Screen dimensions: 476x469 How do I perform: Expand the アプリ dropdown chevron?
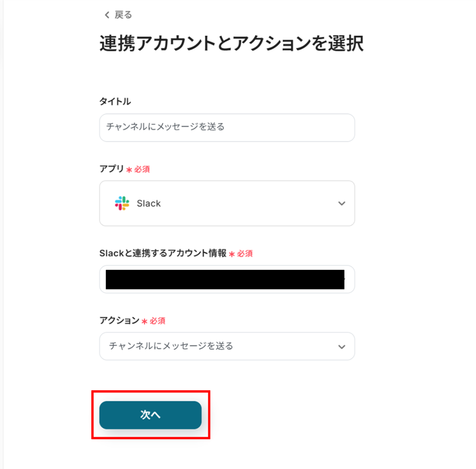(342, 203)
